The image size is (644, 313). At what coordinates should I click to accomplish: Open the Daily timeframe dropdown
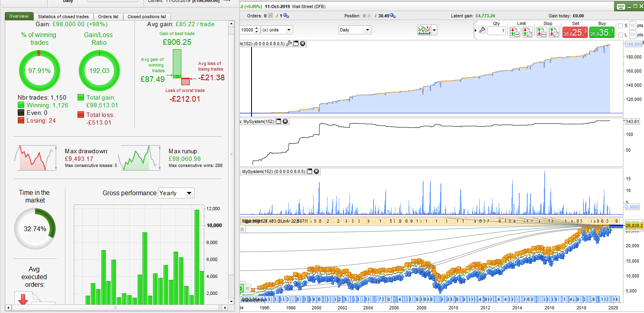point(355,30)
